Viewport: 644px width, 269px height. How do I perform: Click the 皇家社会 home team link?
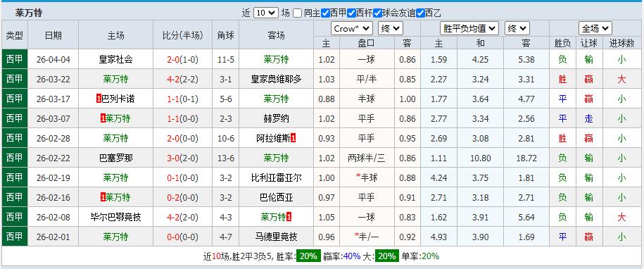(x=116, y=60)
